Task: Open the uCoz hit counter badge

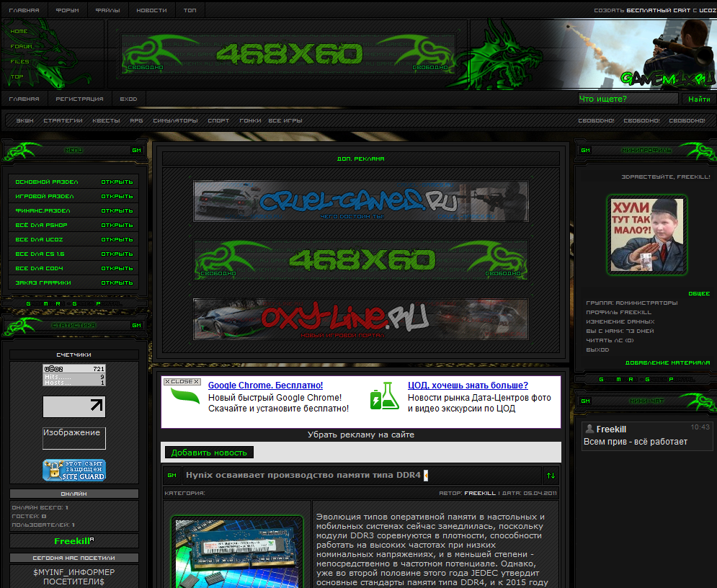Action: [74, 375]
